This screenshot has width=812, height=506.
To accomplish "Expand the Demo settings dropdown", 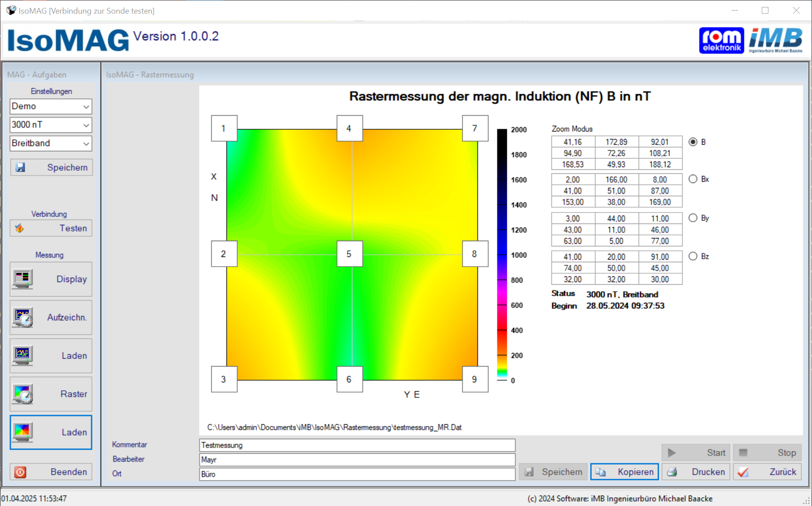I will coord(86,106).
